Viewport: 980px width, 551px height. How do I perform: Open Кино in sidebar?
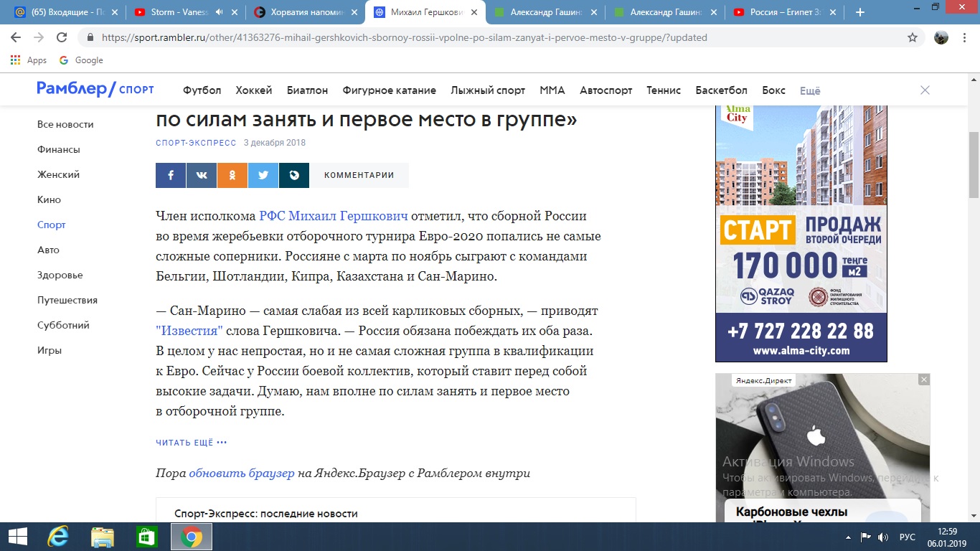(x=49, y=199)
